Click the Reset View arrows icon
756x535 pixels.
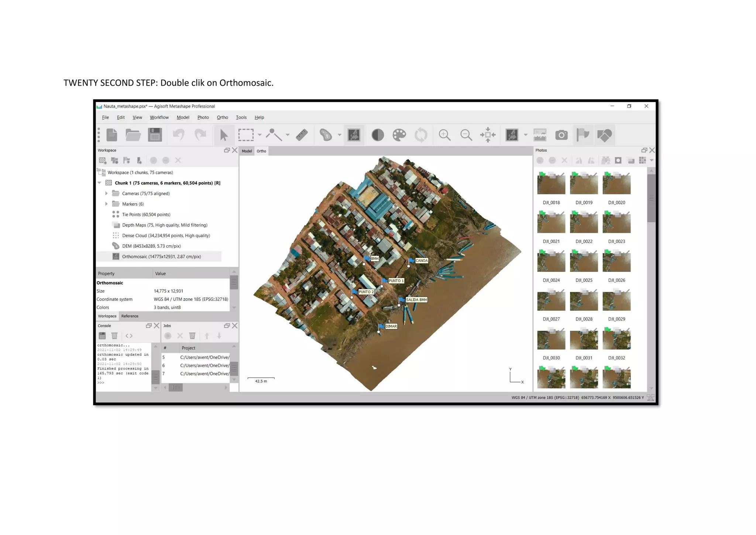(x=488, y=135)
